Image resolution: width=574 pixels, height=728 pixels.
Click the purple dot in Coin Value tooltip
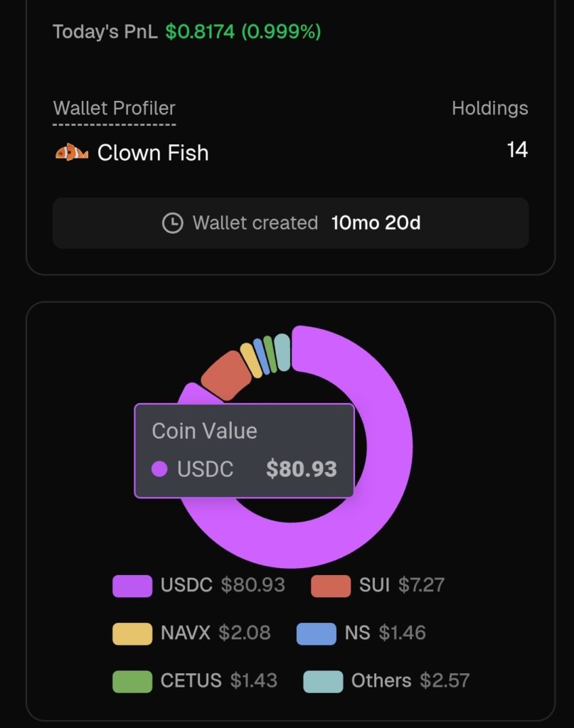pyautogui.click(x=160, y=469)
